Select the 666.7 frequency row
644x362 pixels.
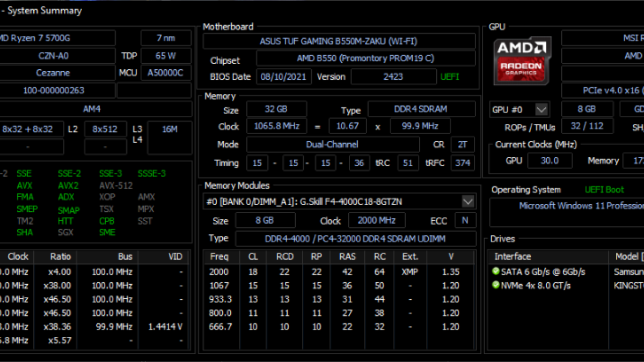point(339,327)
